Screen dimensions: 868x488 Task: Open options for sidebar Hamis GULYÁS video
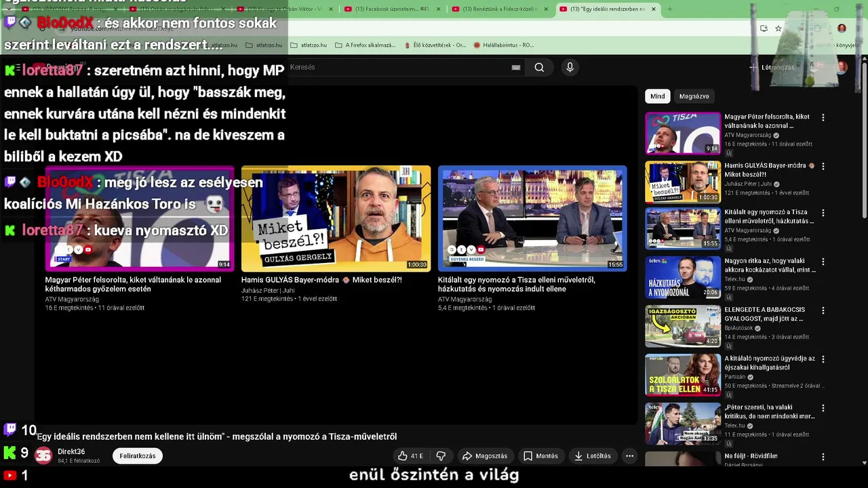point(823,166)
